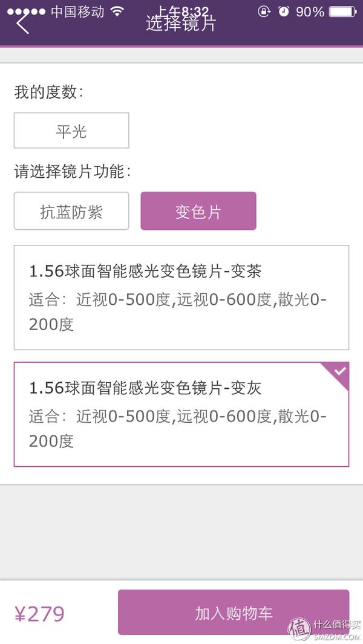Open the 平光 degree selector

tap(71, 130)
